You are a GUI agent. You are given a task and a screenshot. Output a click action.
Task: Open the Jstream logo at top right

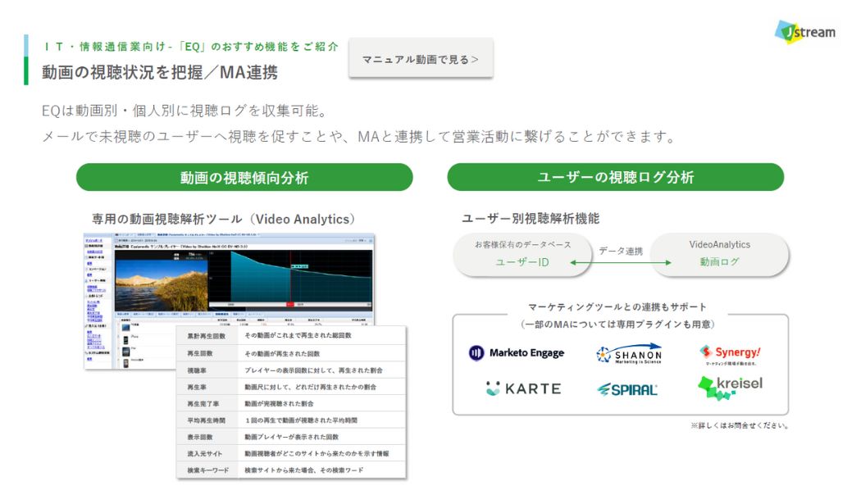coord(805,32)
